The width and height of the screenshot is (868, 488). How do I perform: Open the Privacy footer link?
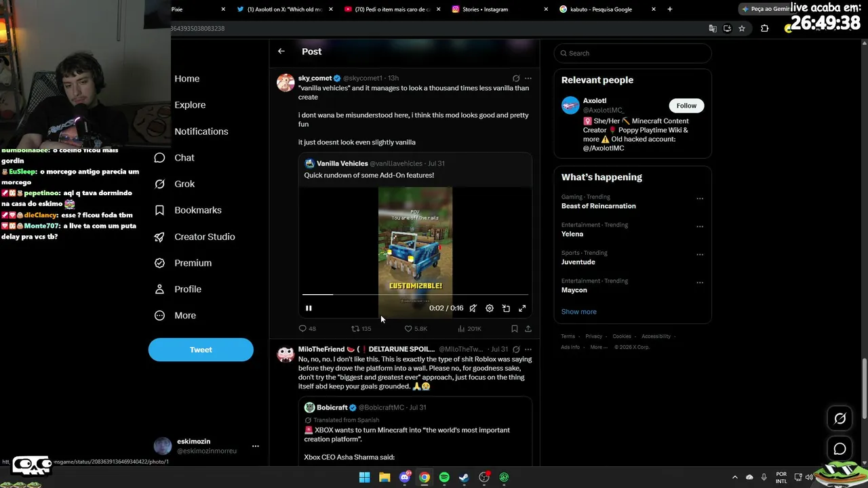tap(593, 336)
